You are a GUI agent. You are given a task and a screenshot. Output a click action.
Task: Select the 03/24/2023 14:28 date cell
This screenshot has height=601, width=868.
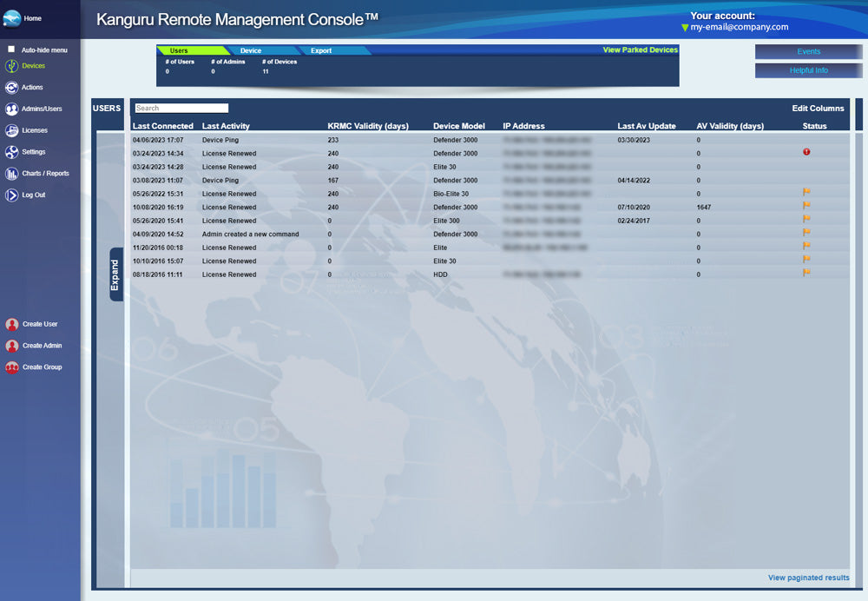[x=158, y=168]
